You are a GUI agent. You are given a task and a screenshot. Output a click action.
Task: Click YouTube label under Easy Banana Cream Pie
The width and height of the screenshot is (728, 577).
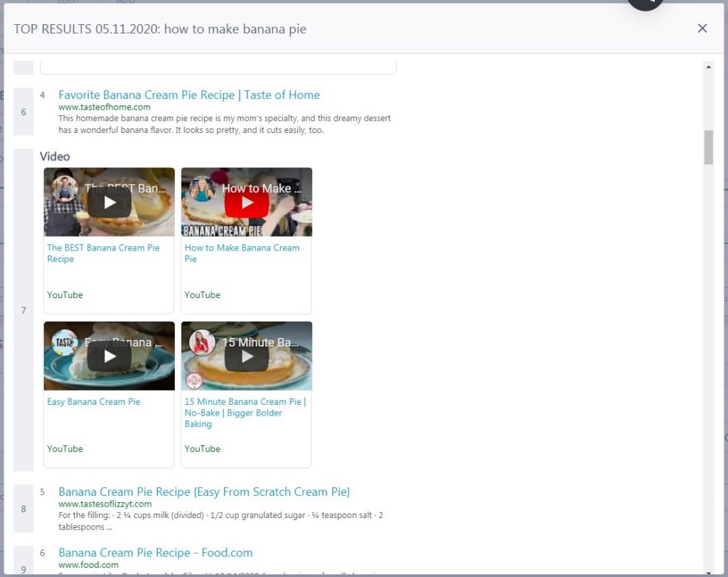65,449
